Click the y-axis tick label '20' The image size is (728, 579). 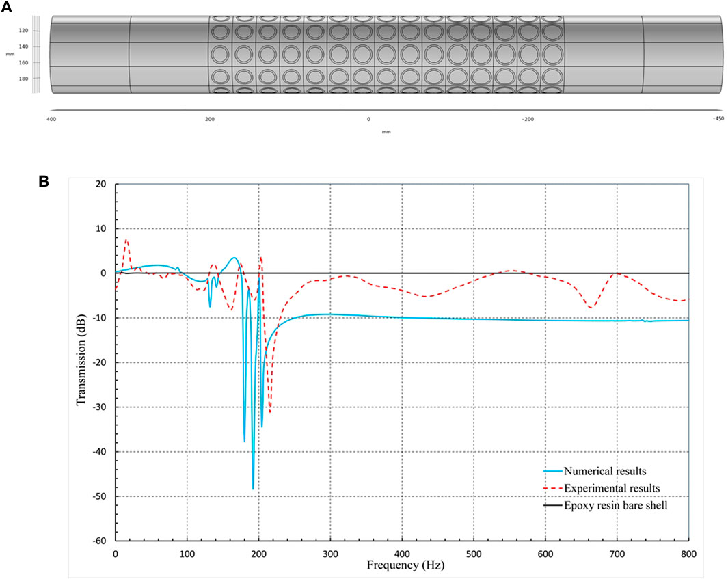pyautogui.click(x=101, y=184)
